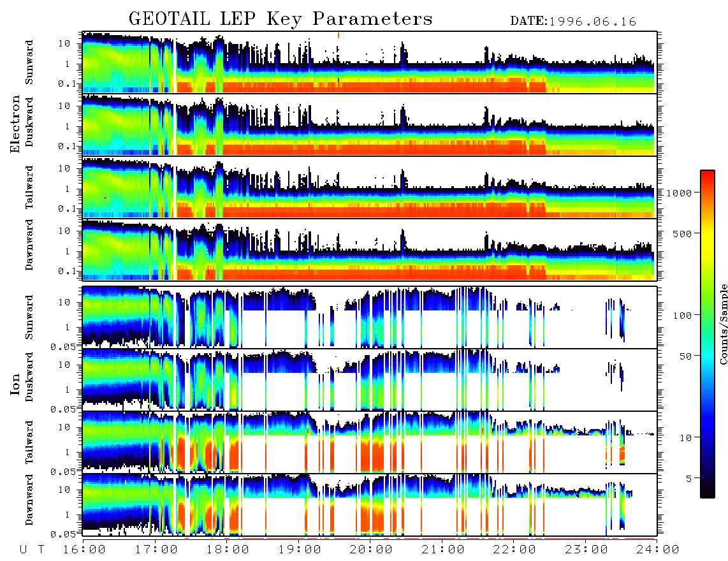
Task: Click the 16:00 time tick label
Action: 84,550
